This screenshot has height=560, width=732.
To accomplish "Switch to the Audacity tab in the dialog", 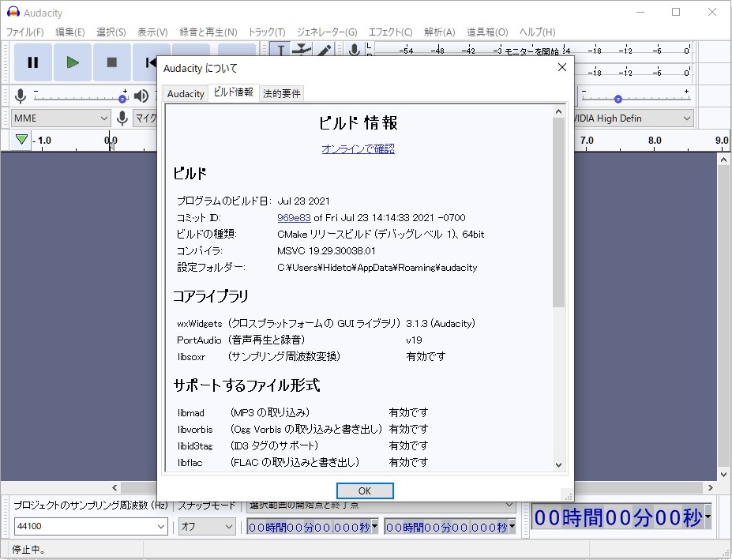I will [x=185, y=93].
